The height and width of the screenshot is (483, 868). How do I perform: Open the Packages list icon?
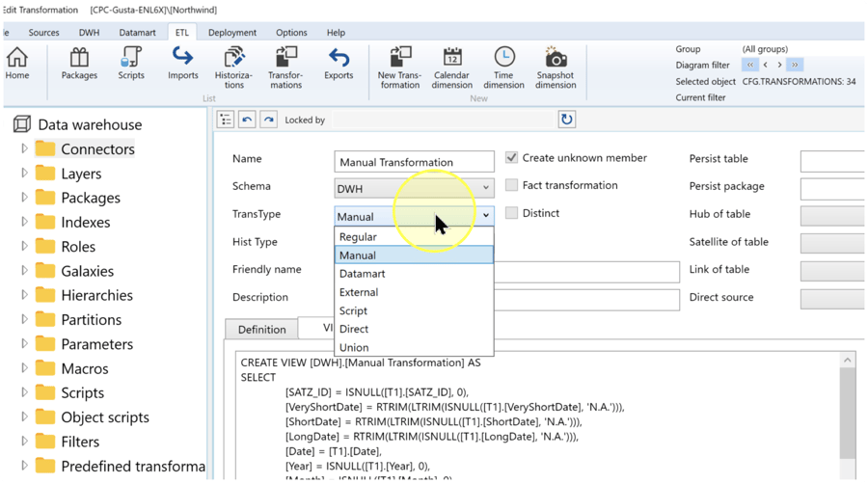(x=79, y=64)
